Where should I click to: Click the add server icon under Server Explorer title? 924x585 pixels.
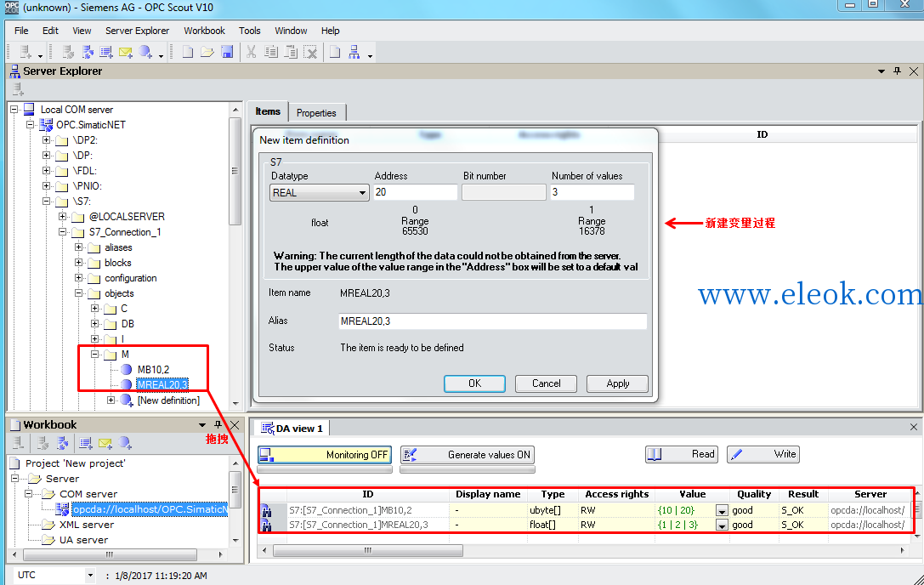pyautogui.click(x=18, y=89)
